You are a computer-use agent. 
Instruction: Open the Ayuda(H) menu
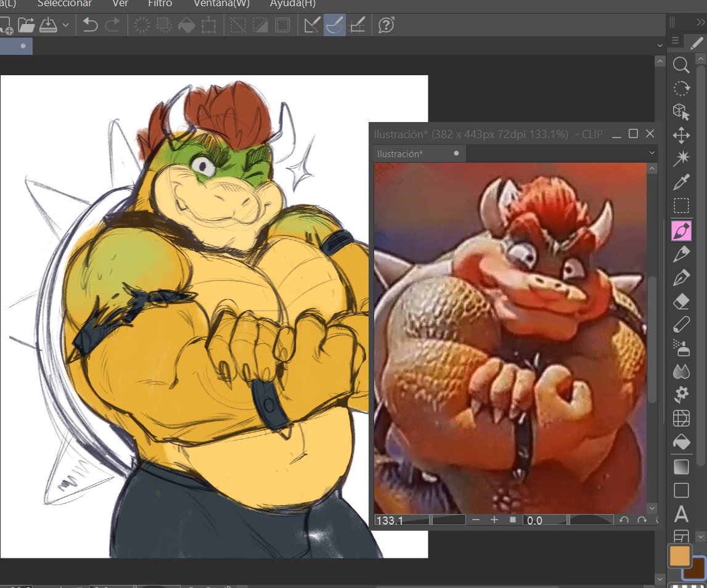click(x=293, y=4)
